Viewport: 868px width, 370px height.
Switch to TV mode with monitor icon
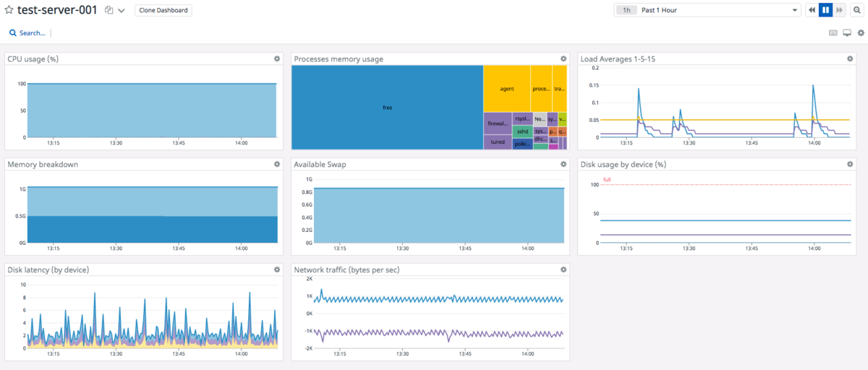pos(847,33)
